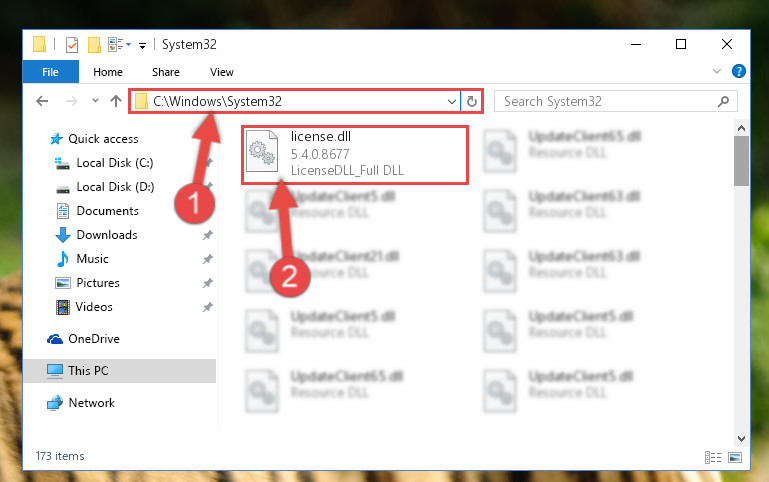This screenshot has height=482, width=769.
Task: Expand the ribbon with the chevron
Action: (717, 72)
